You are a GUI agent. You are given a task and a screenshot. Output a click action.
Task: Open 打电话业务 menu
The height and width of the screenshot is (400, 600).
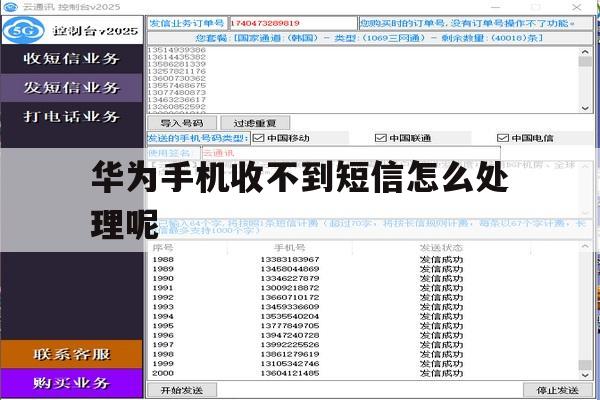[72, 116]
